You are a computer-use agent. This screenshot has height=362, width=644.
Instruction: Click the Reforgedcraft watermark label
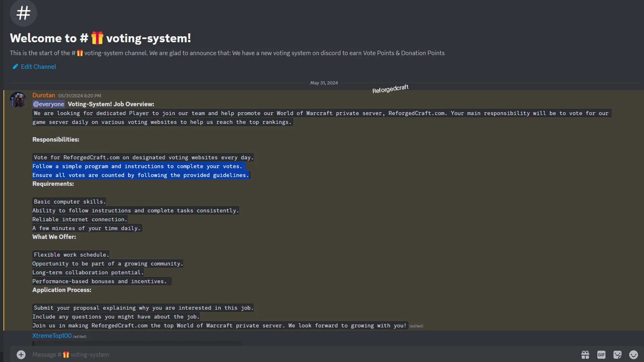[390, 89]
